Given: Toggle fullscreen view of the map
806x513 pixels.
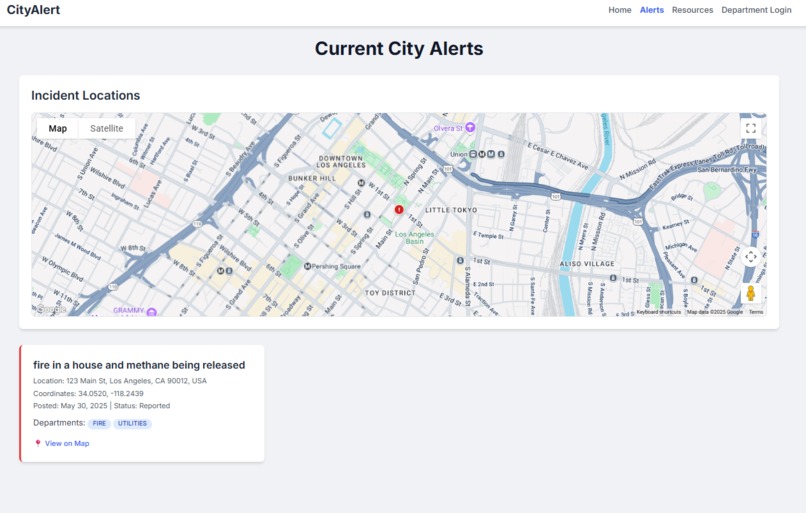Looking at the screenshot, I should [750, 129].
